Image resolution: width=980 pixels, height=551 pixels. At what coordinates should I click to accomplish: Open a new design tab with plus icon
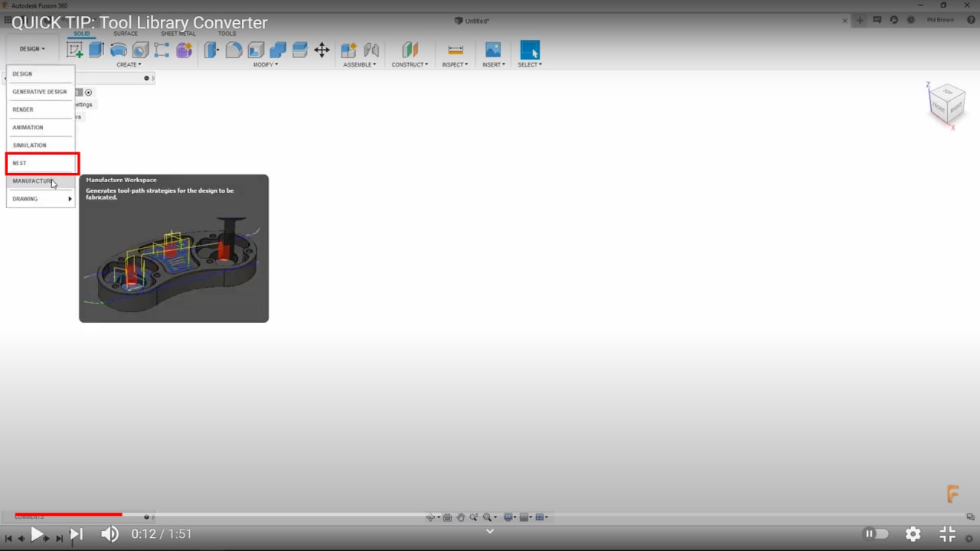[861, 21]
